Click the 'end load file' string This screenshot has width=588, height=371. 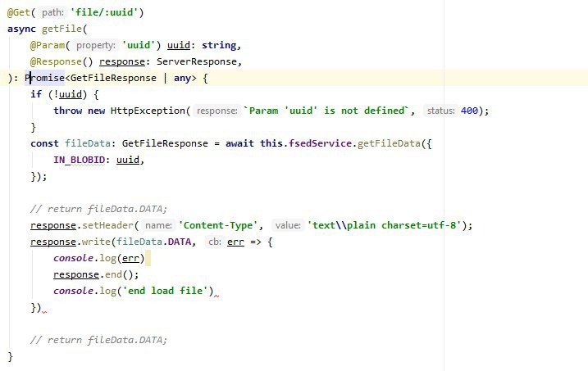(x=166, y=291)
